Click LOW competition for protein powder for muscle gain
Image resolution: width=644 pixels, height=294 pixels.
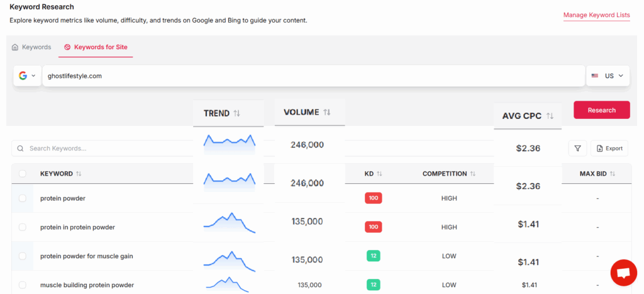pos(449,256)
